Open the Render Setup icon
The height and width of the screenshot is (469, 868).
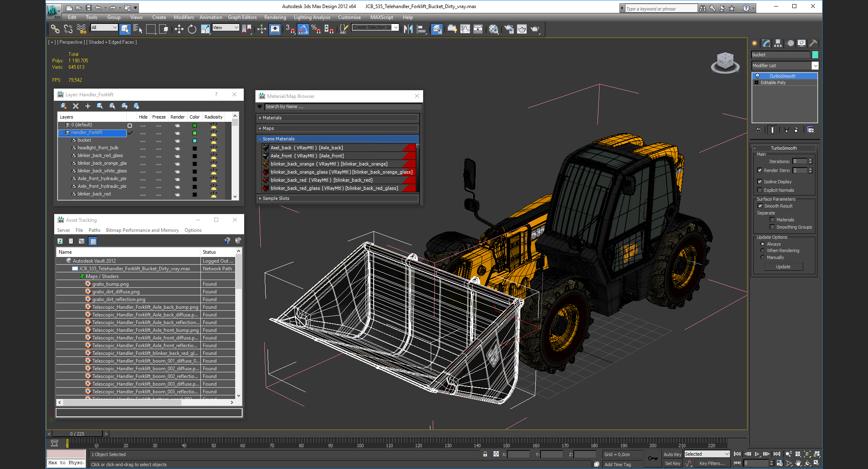tap(509, 29)
